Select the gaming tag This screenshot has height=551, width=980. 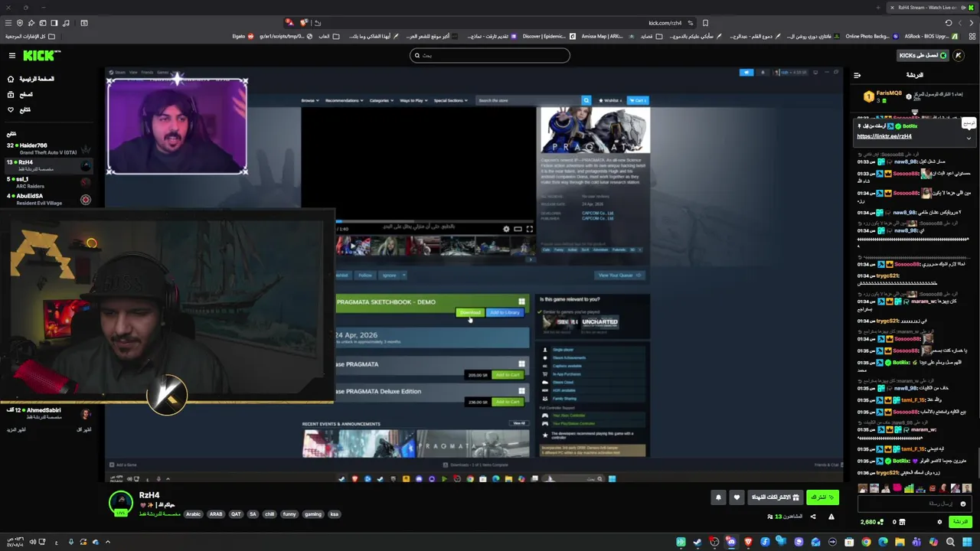312,514
